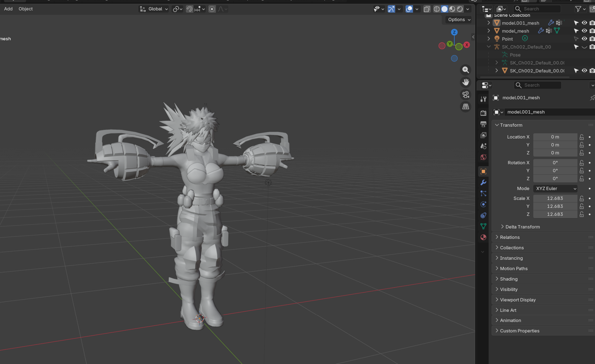Toggle X-ray mode in viewport header
This screenshot has height=364, width=595.
[x=427, y=9]
